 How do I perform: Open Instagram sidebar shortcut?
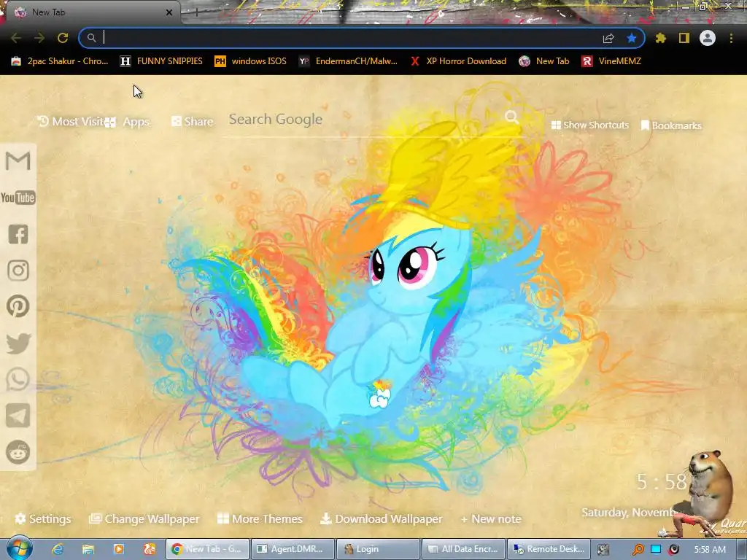(x=18, y=271)
